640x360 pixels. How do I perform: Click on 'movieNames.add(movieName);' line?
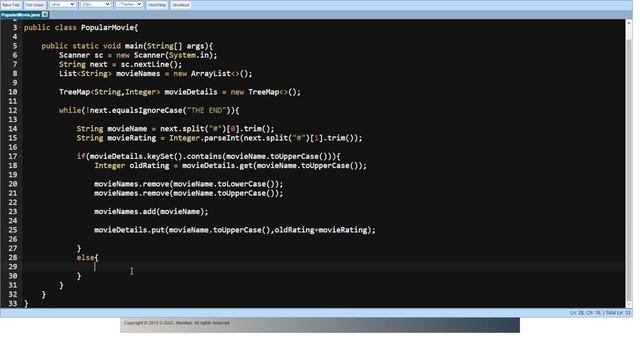click(151, 211)
